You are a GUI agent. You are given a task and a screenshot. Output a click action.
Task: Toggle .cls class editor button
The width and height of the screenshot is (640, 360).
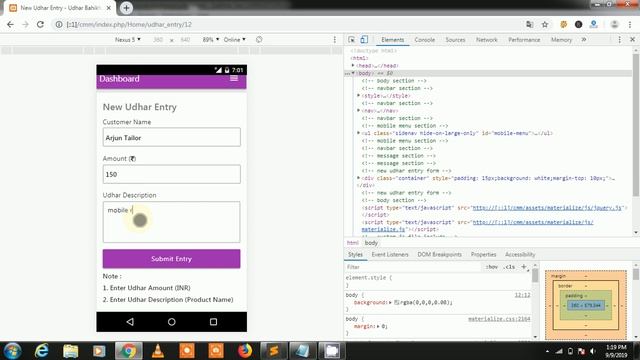(x=509, y=267)
